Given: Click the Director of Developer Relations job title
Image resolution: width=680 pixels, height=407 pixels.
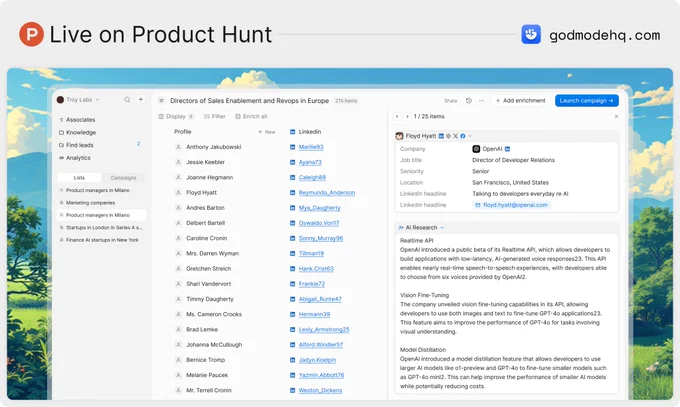Looking at the screenshot, I should [513, 160].
